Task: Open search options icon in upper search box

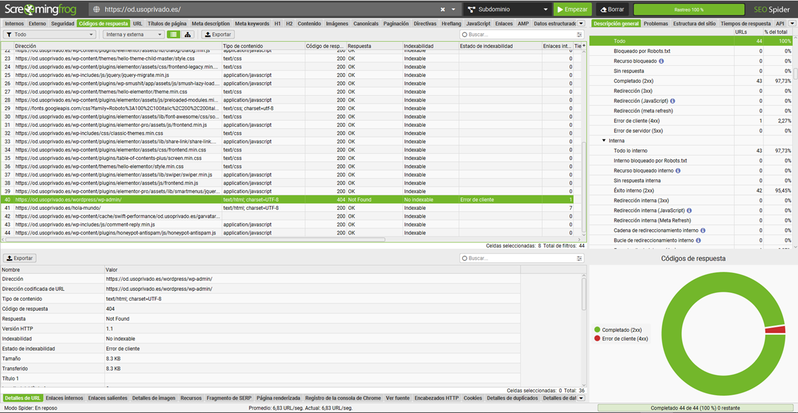Action: point(580,35)
